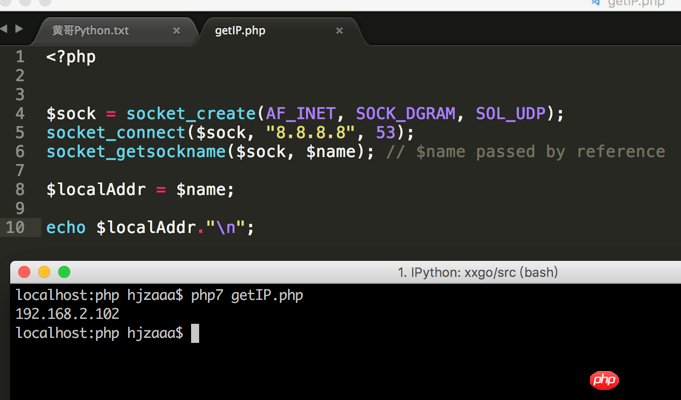The width and height of the screenshot is (681, 400).
Task: Click the terminal cursor at the last prompt
Action: pyautogui.click(x=195, y=333)
